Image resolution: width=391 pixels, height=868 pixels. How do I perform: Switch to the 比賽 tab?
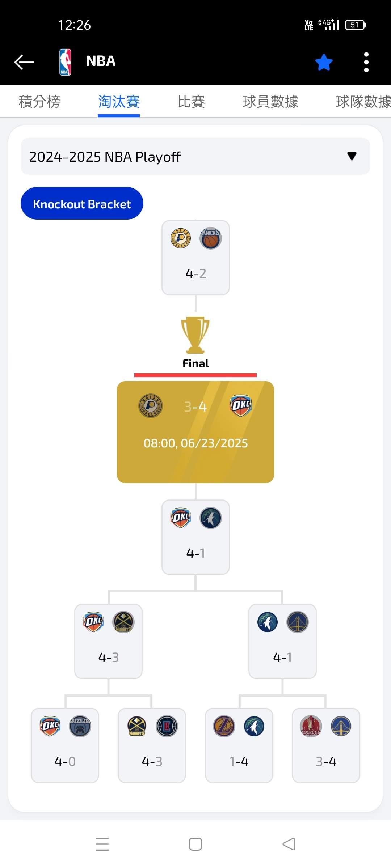(191, 102)
